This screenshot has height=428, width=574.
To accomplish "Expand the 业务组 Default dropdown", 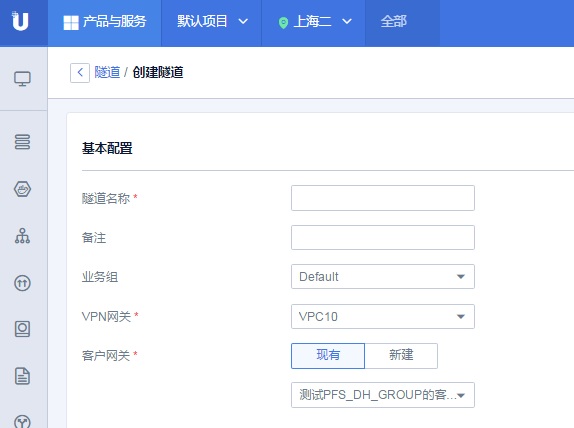I will point(383,276).
